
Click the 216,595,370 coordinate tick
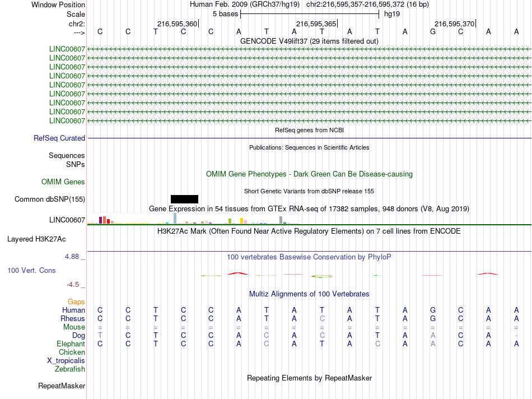[x=454, y=24]
